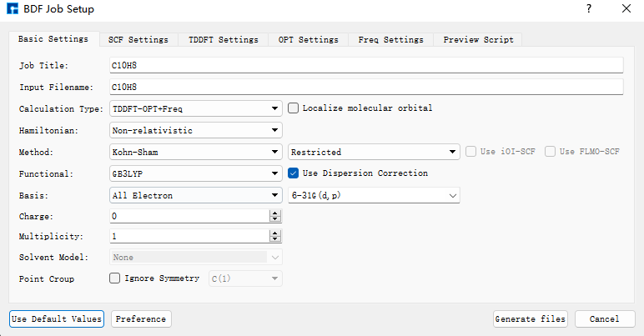Open the Hamiltonian Non-relativistic dropdown
This screenshot has height=336, width=644.
point(195,130)
